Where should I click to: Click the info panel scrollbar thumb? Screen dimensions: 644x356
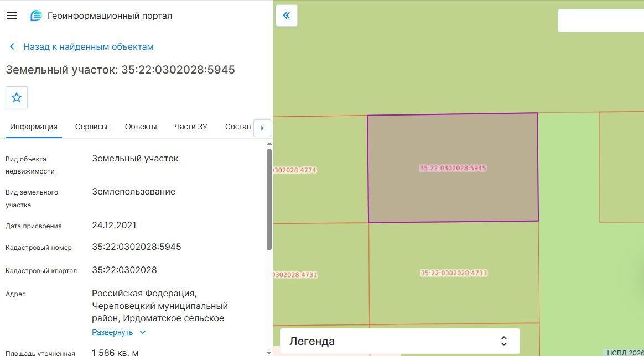pos(269,200)
